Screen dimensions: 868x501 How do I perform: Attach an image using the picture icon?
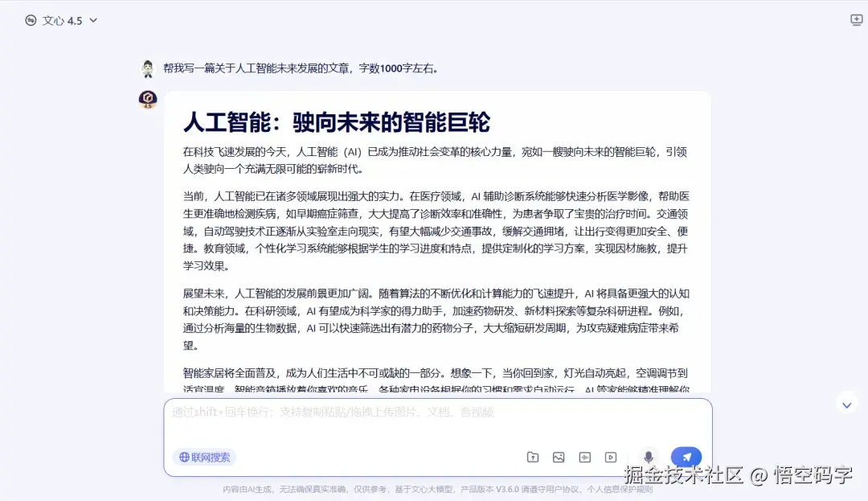559,457
